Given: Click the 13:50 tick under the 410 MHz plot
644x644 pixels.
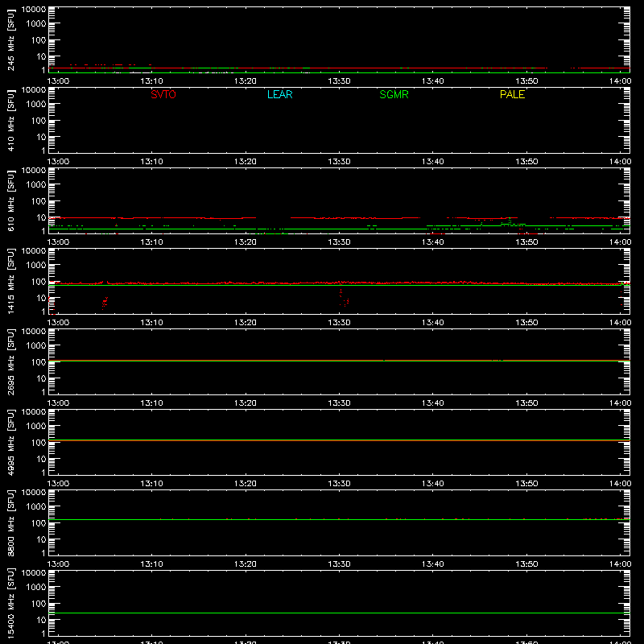Looking at the screenshot, I should 526,162.
